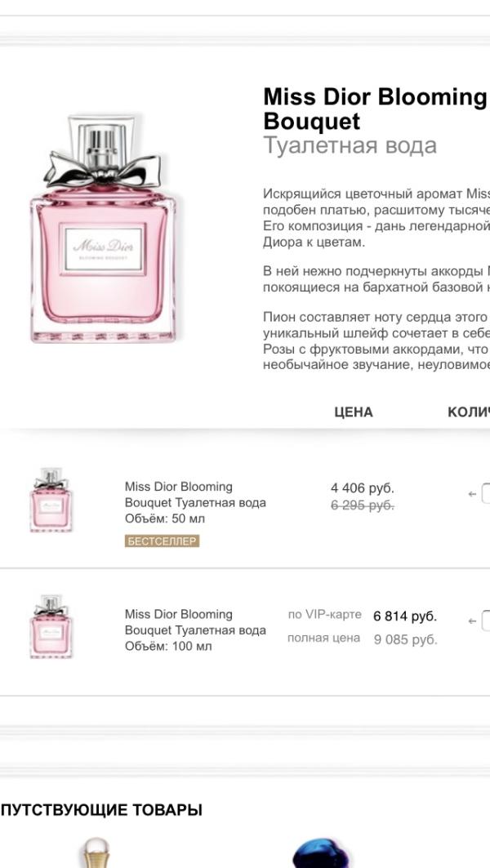Open the 100 ml product thumbnail

pyautogui.click(x=51, y=627)
